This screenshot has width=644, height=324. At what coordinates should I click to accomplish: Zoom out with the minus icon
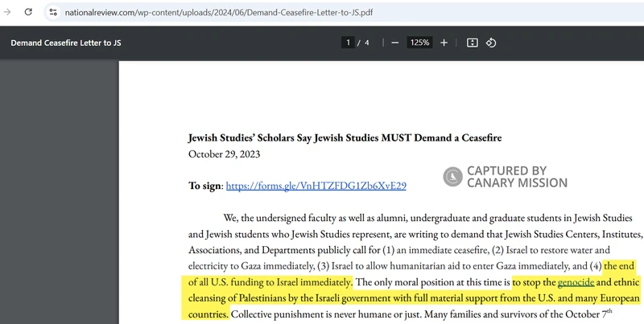tap(395, 43)
